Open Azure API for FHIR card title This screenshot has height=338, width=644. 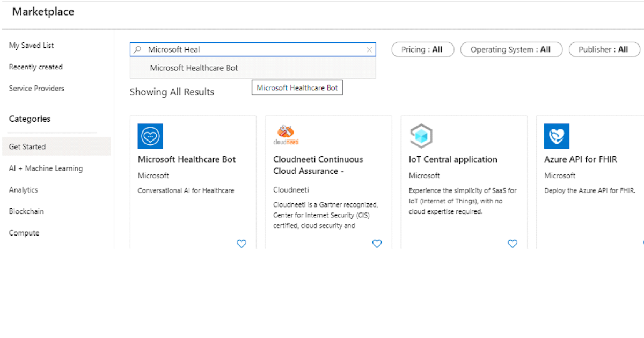pos(581,159)
